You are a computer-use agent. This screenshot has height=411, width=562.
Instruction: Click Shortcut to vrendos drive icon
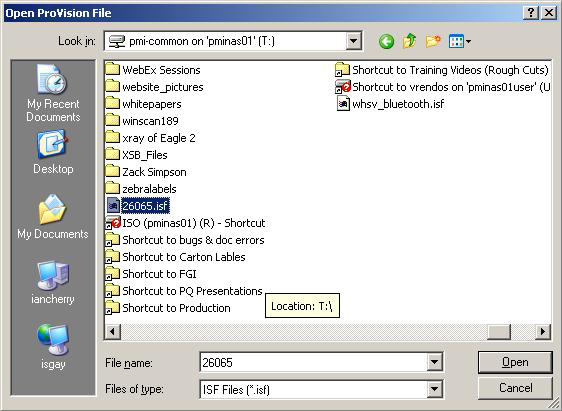(343, 87)
